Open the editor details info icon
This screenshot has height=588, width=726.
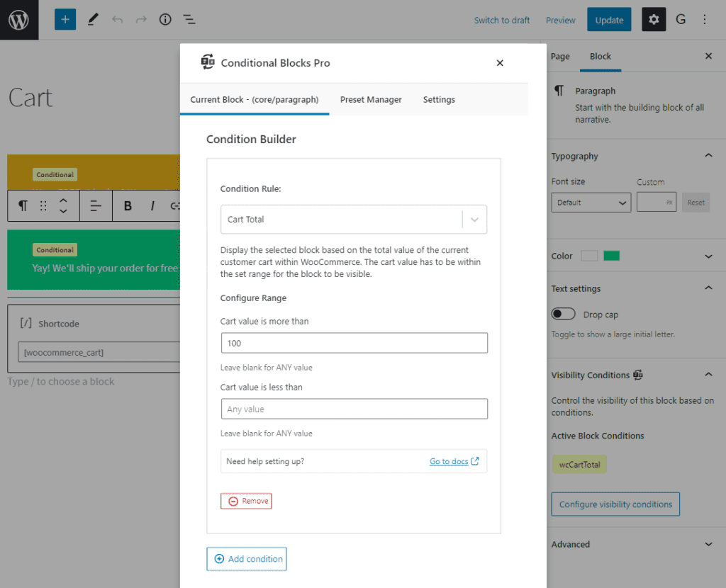(164, 19)
